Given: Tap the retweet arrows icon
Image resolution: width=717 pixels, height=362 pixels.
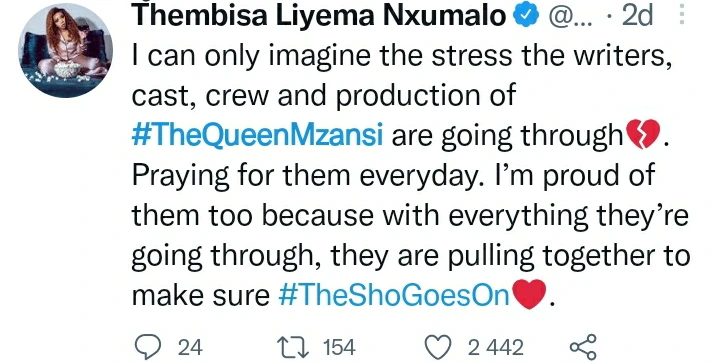Looking at the screenshot, I should [295, 347].
